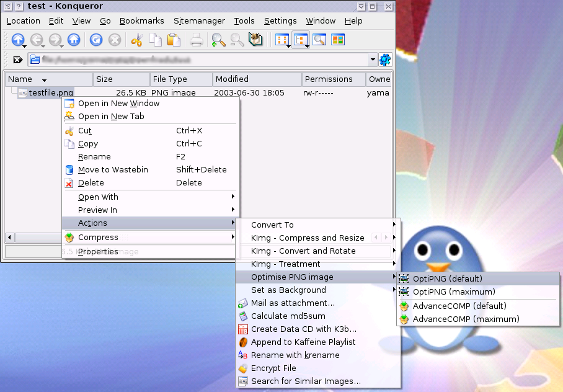Choose OptiPNG (default) from the submenu
563x392 pixels.
(x=478, y=279)
